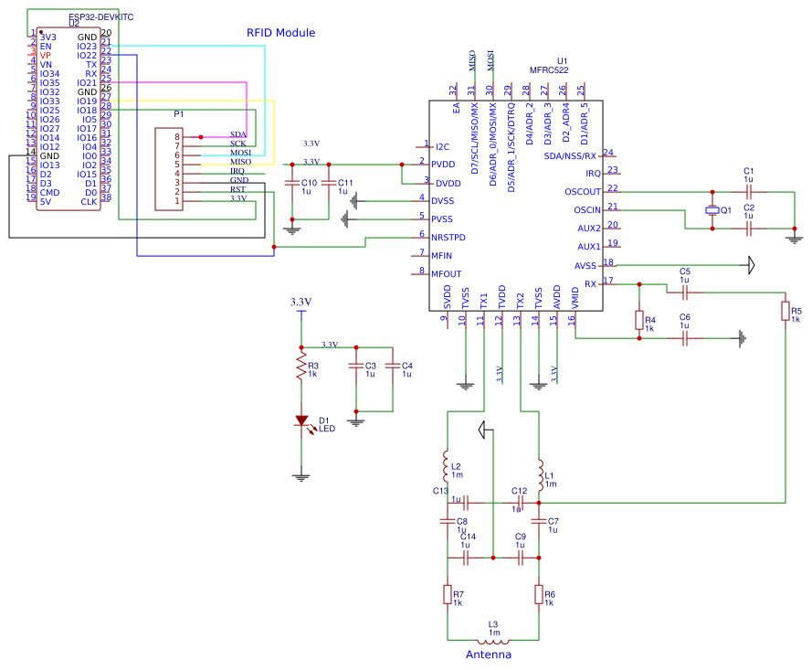Select the 'IO18' pin on the ESP32
Viewport: 812px width, 670px height.
point(87,111)
